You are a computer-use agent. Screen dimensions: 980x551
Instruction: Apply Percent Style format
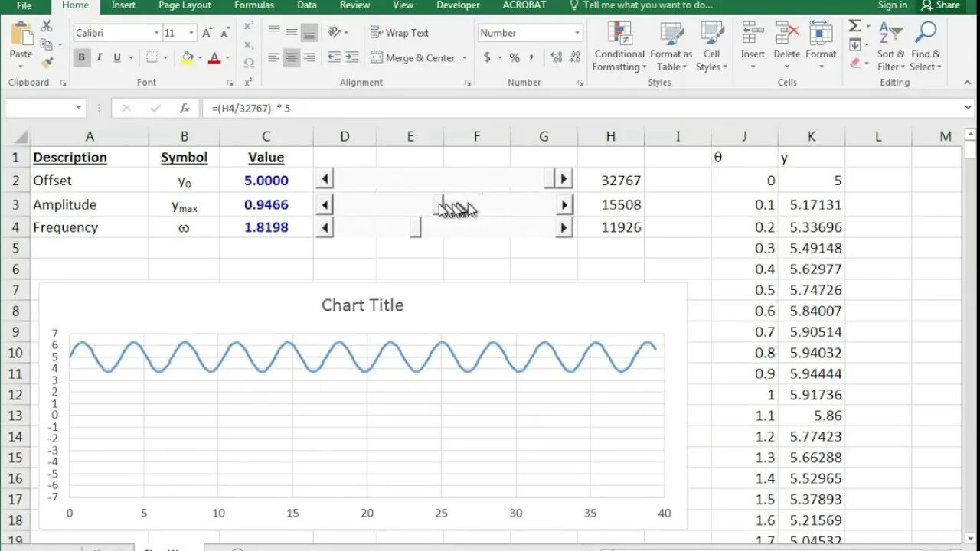click(x=514, y=58)
